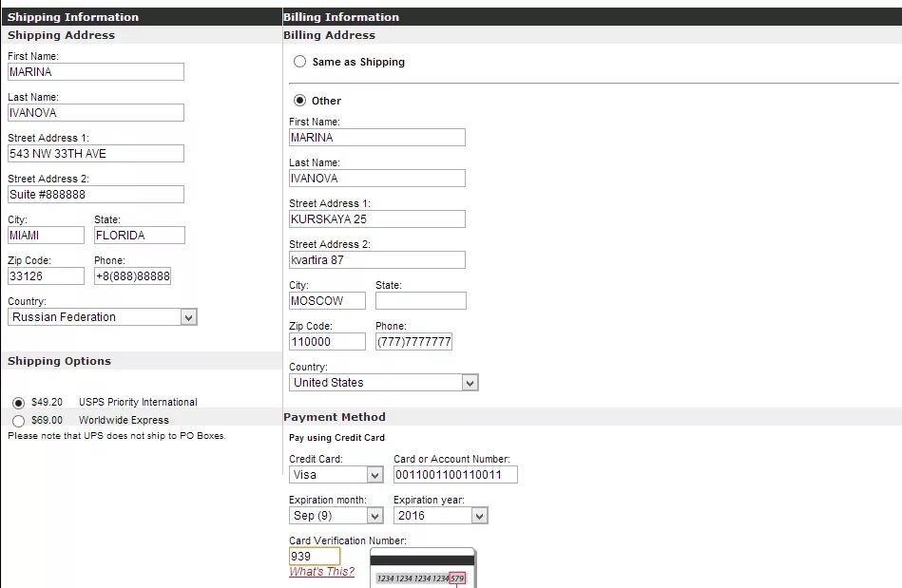Click the billing First Name field
The height and width of the screenshot is (588, 902).
pos(377,138)
